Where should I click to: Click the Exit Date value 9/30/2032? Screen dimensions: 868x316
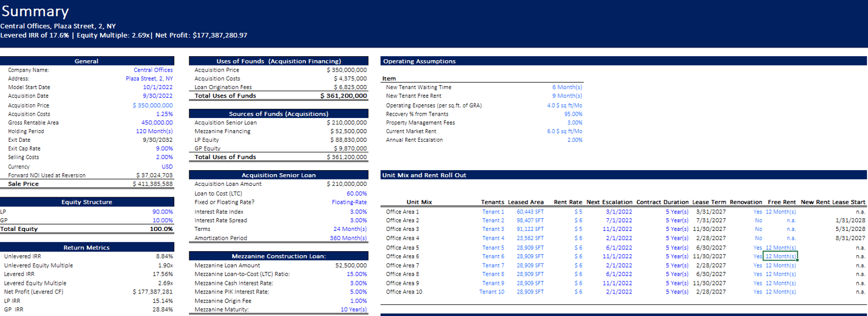click(158, 140)
